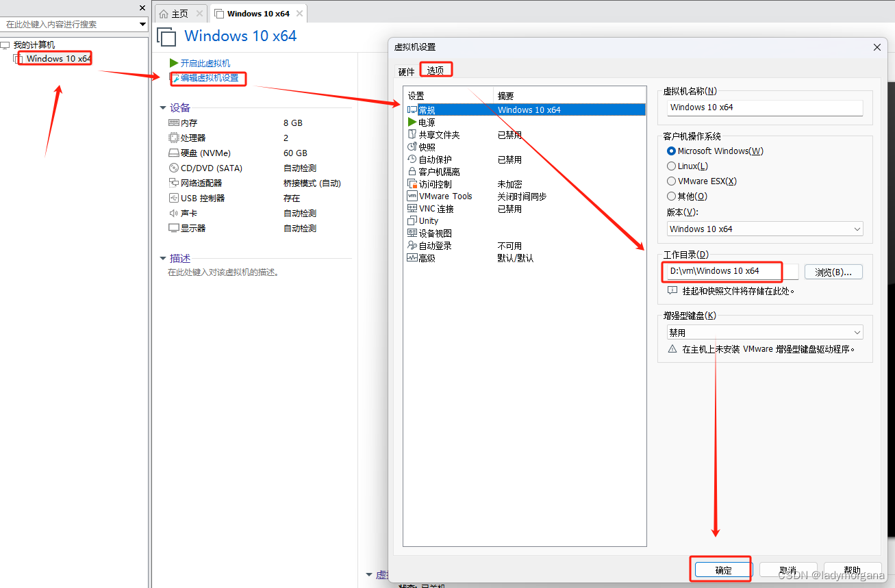Viewport: 895px width, 588px height.
Task: Close the library side panel
Action: coord(142,8)
